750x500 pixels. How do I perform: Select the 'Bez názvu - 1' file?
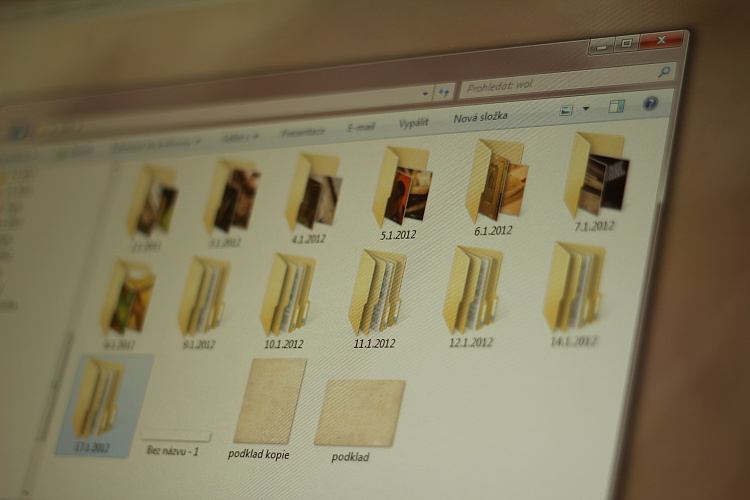(175, 443)
